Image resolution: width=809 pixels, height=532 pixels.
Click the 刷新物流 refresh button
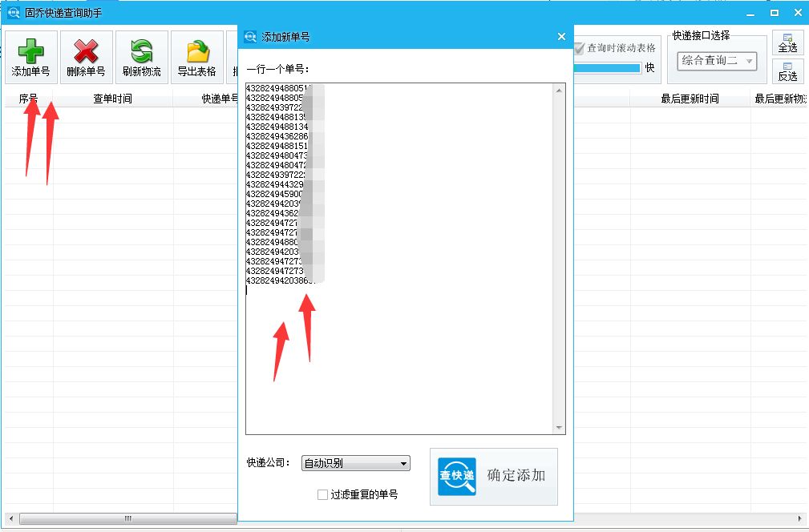(142, 57)
